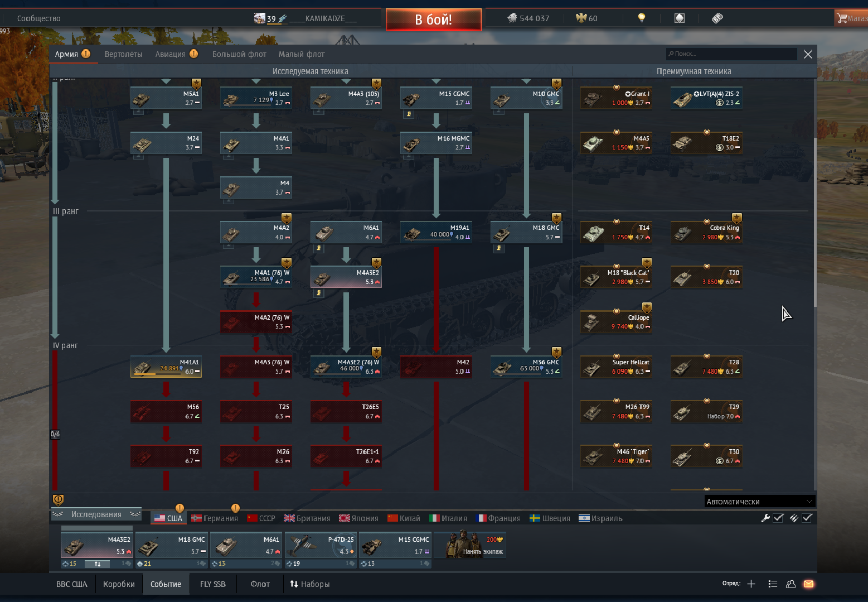Click the wrench icon near country flags
Viewport: 868px width, 602px height.
(765, 518)
